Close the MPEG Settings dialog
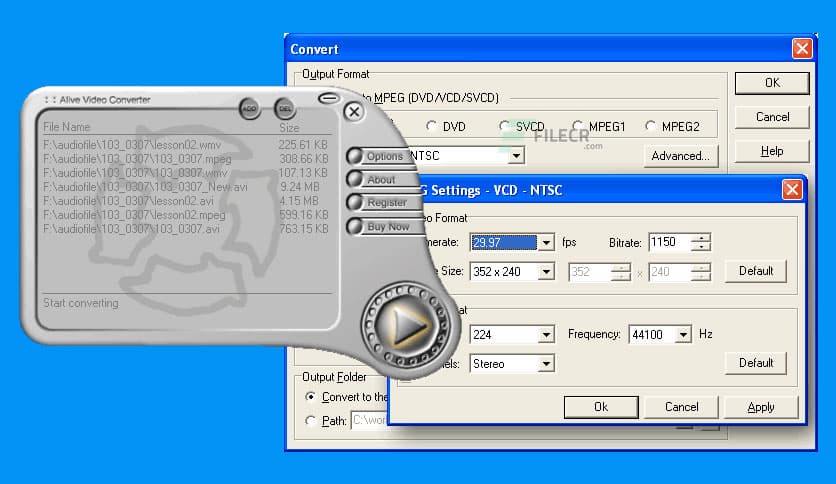836x484 pixels. [x=792, y=190]
